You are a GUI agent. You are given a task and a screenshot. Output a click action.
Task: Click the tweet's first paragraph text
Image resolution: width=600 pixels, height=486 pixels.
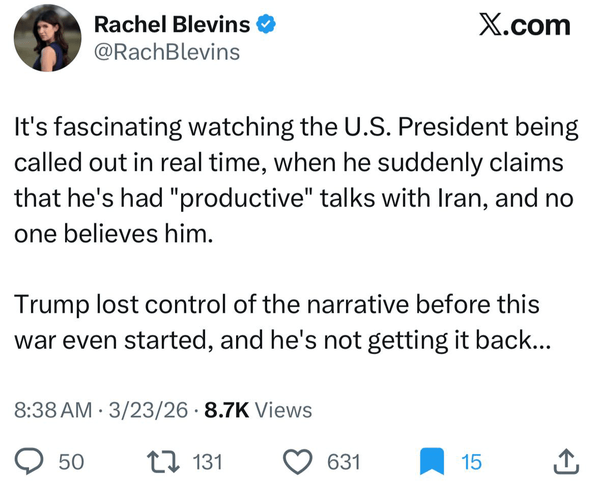pos(296,180)
